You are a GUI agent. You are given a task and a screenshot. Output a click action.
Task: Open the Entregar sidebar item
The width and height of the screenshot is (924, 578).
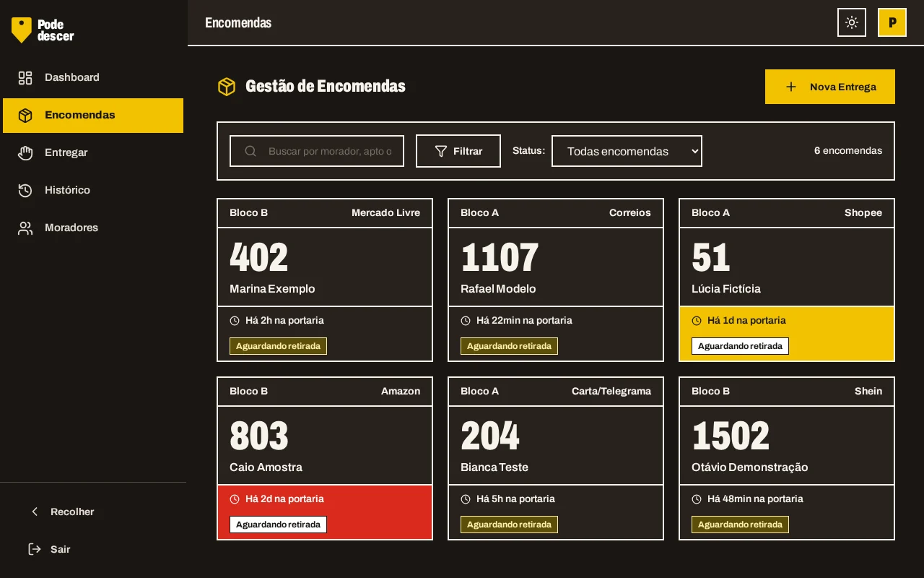[93, 152]
